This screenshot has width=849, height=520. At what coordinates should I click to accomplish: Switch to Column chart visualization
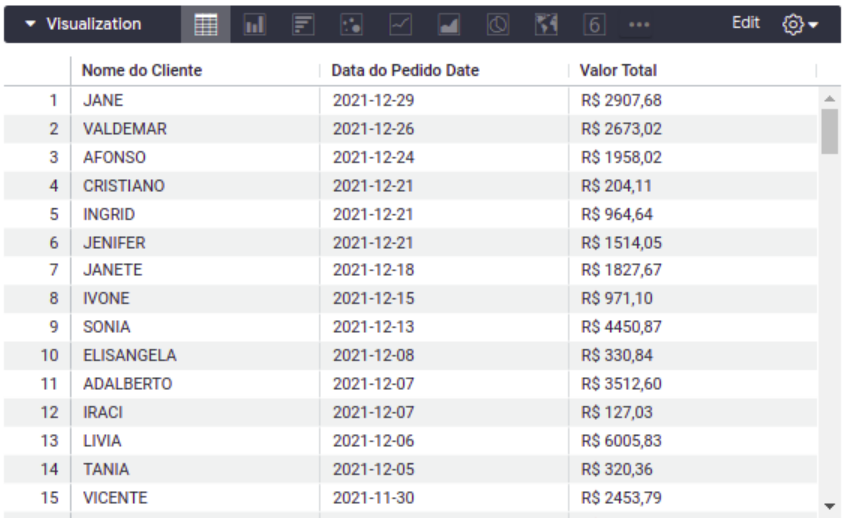tap(254, 24)
